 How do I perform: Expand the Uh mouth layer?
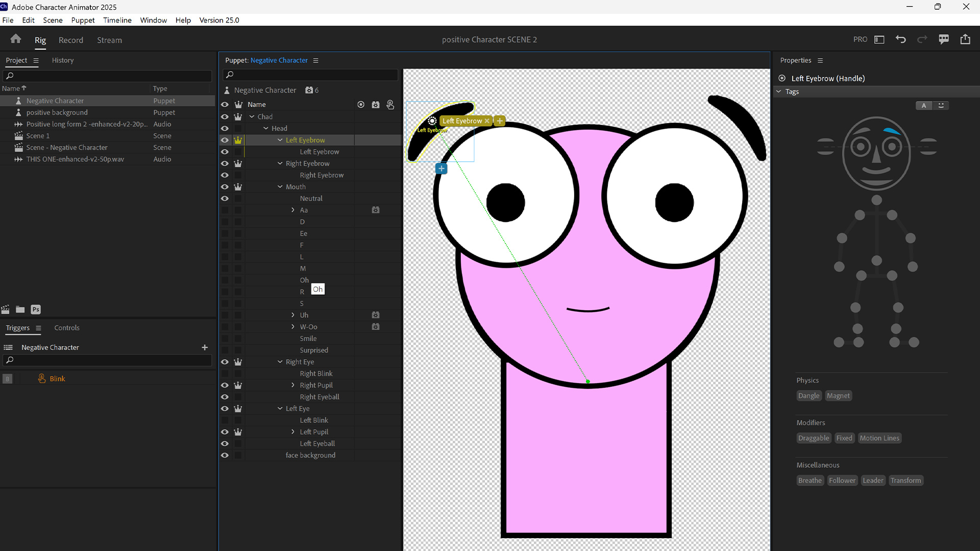(293, 315)
